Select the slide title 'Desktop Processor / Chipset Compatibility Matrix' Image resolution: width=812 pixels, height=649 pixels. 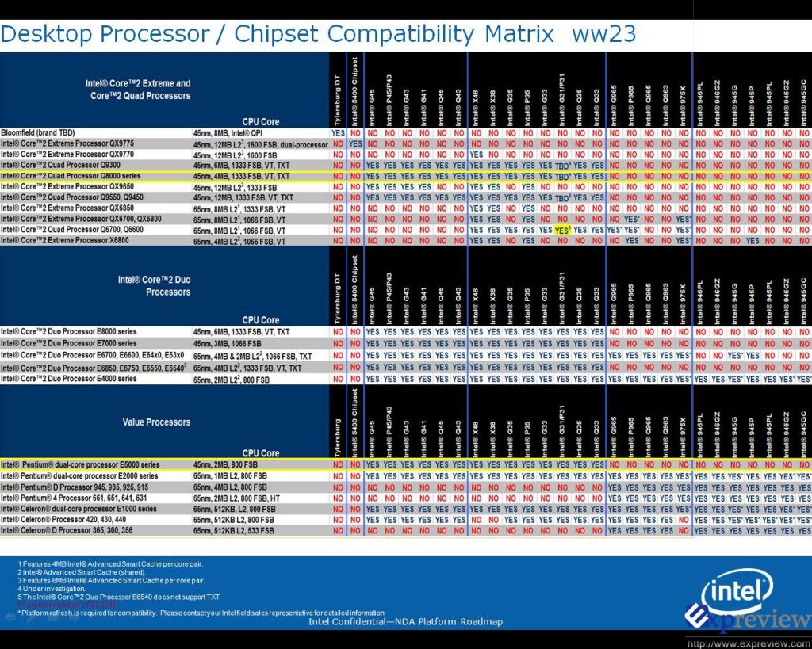277,34
